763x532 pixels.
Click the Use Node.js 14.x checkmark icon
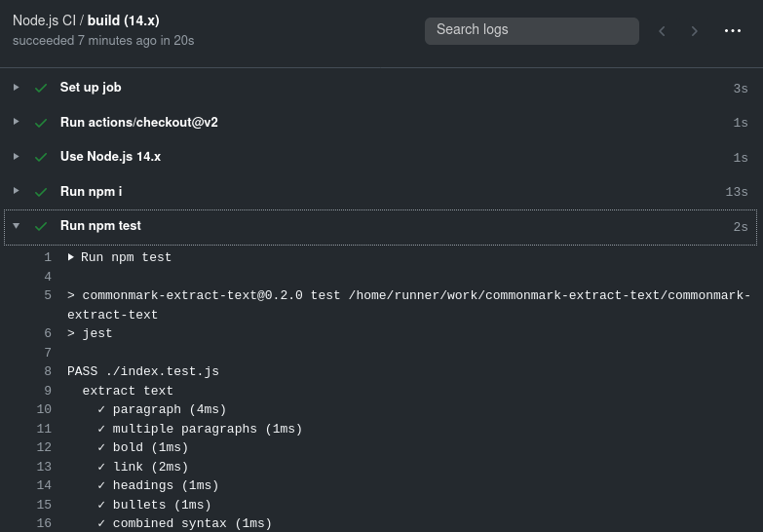(x=41, y=157)
